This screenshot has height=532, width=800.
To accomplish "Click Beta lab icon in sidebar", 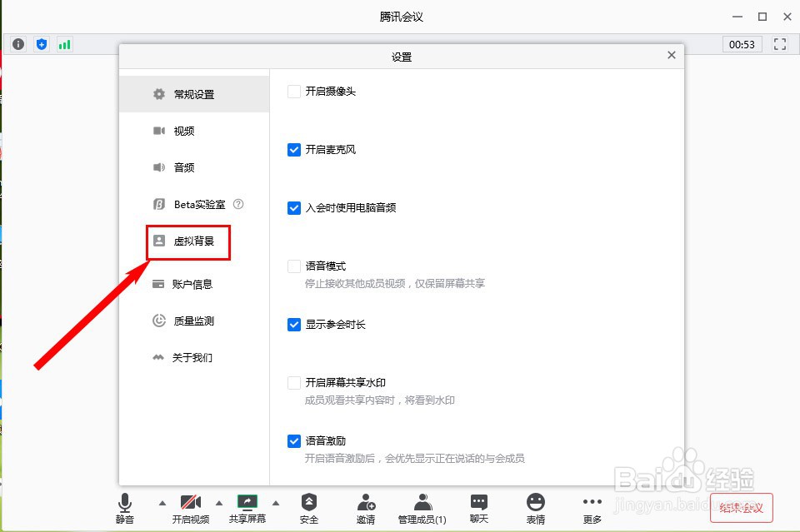I will tap(159, 204).
